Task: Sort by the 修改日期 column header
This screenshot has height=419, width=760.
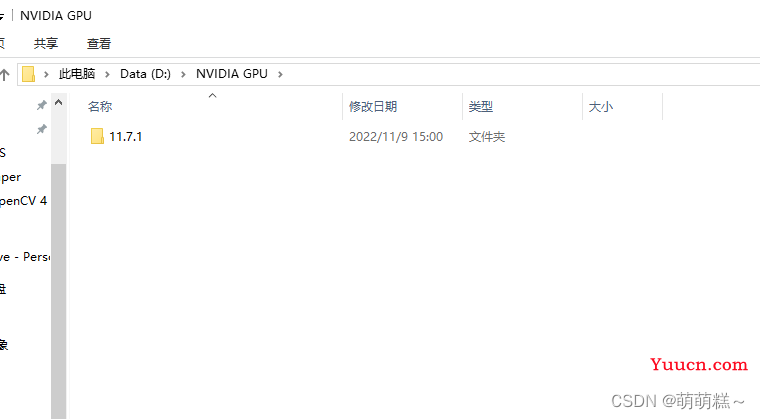Action: 373,107
